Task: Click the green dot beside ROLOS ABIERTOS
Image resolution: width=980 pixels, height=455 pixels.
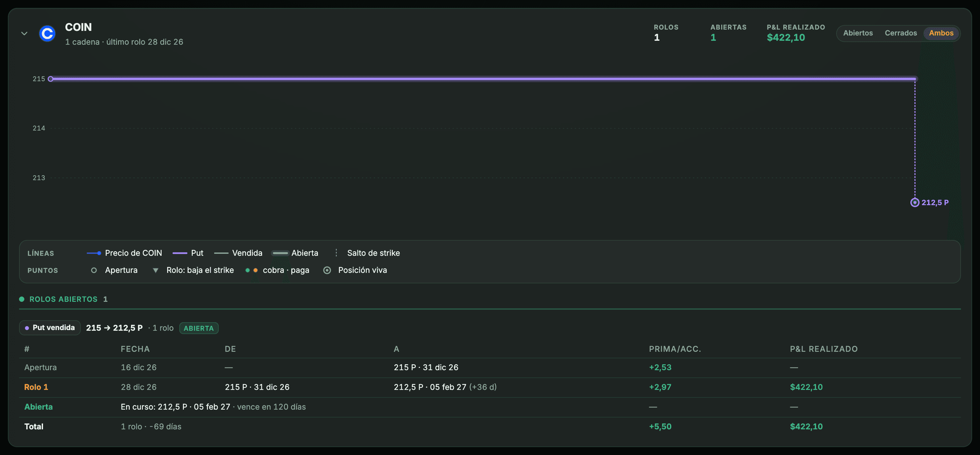Action: coord(22,299)
